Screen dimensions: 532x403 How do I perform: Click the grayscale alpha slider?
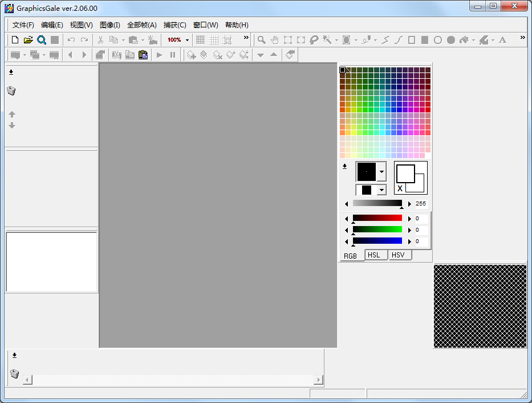coord(377,203)
